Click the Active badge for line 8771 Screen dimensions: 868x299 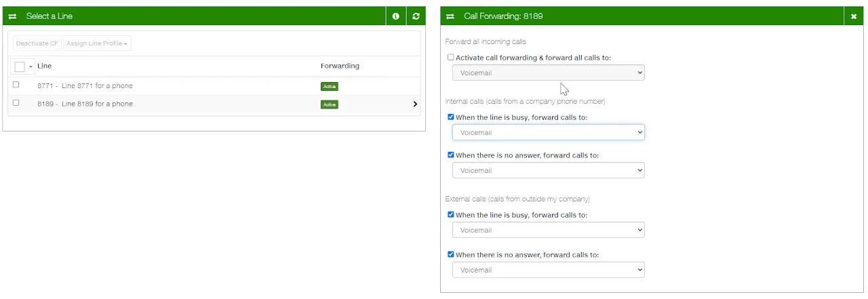pos(330,86)
